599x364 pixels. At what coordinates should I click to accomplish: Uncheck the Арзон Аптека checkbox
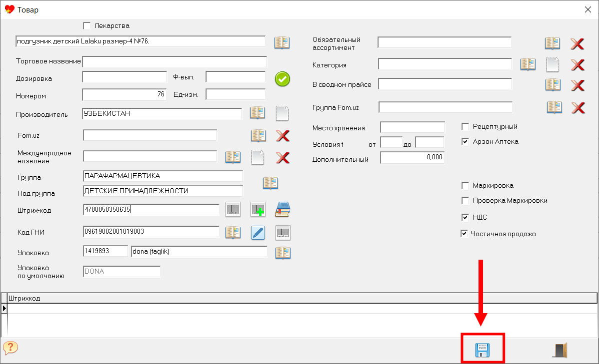pyautogui.click(x=465, y=142)
